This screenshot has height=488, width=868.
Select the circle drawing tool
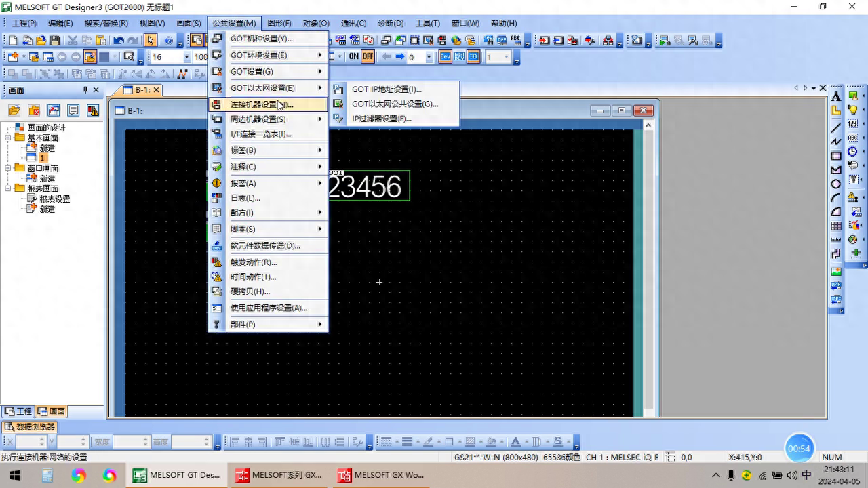pos(836,184)
